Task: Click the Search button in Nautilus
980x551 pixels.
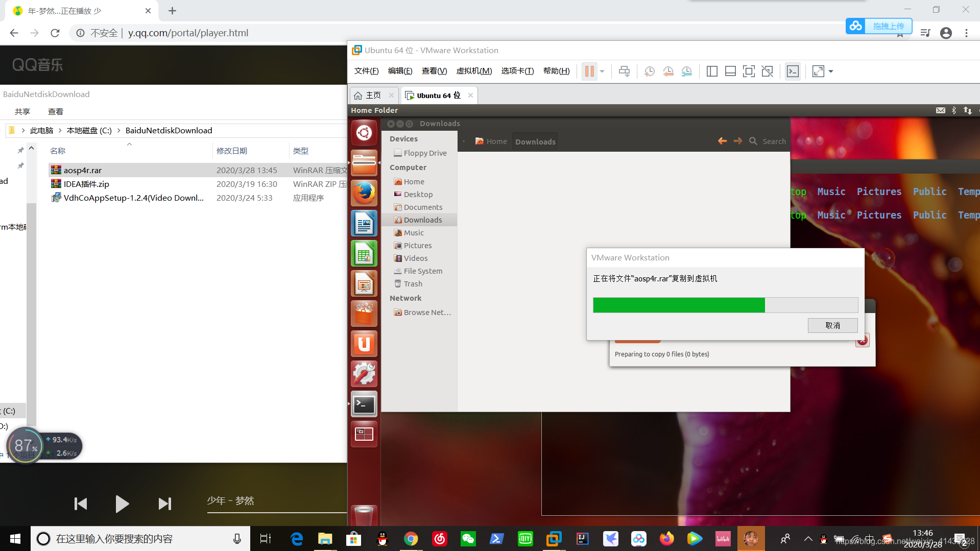Action: [768, 141]
